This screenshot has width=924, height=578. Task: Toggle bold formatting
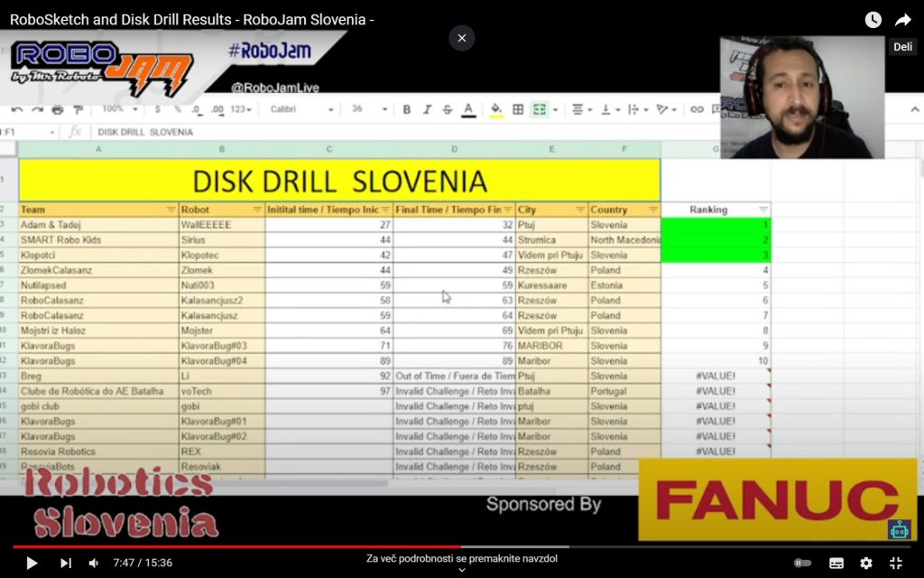[x=407, y=109]
